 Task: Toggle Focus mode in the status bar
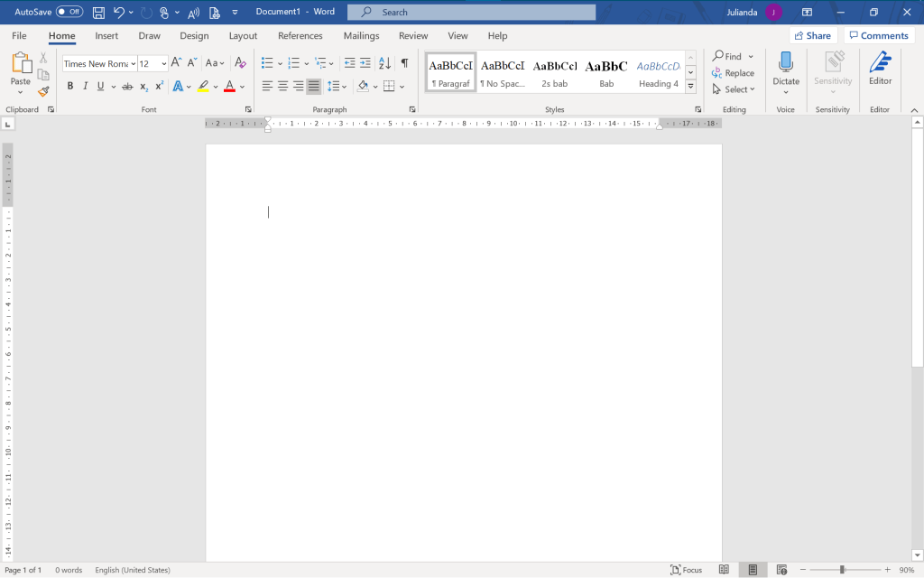pyautogui.click(x=686, y=570)
